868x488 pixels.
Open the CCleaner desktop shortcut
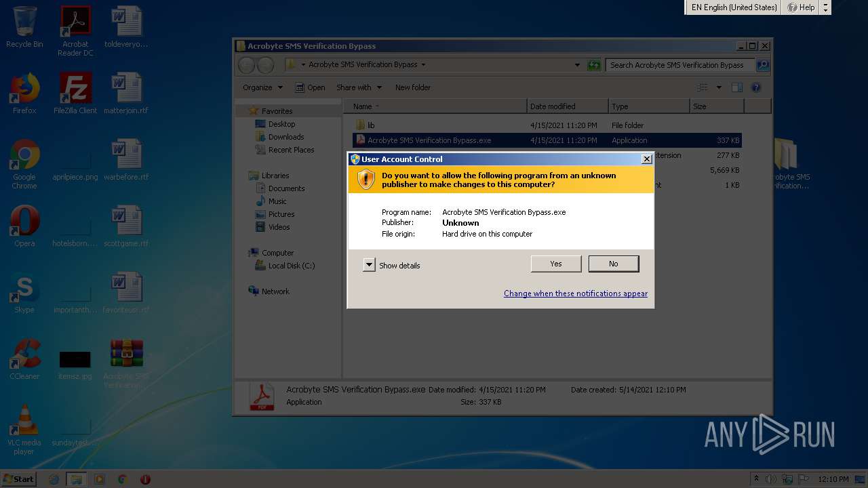(x=24, y=359)
